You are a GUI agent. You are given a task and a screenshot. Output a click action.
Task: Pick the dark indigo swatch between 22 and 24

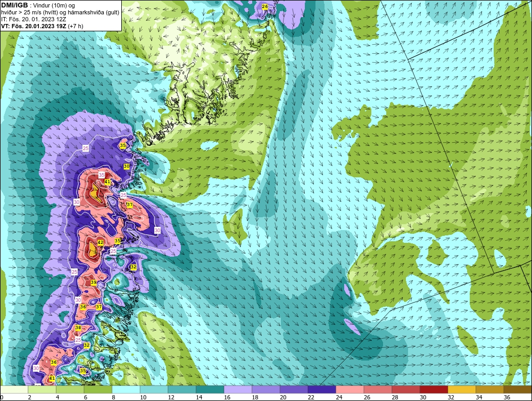click(322, 389)
